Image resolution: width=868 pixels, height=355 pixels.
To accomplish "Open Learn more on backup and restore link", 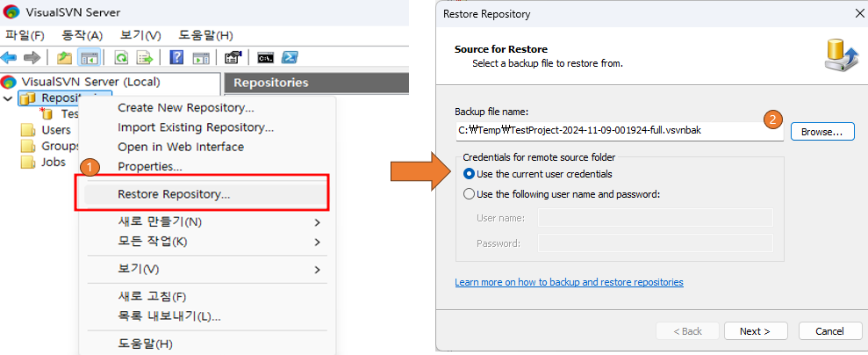I will click(x=569, y=282).
